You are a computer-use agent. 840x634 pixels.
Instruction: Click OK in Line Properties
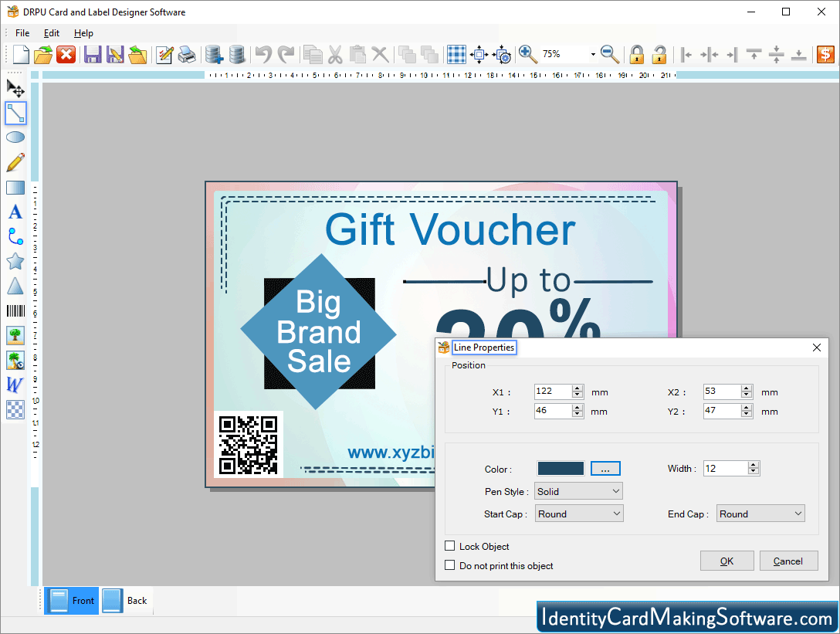(727, 561)
